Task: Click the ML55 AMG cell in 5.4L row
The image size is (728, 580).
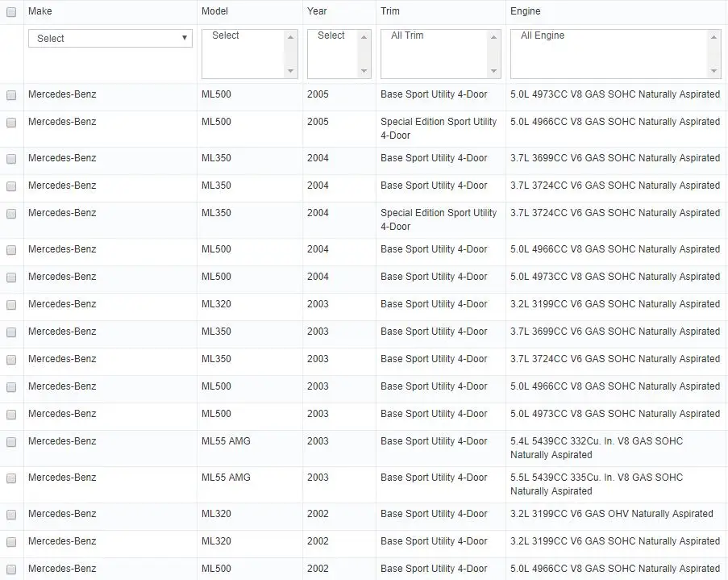Action: pos(226,441)
